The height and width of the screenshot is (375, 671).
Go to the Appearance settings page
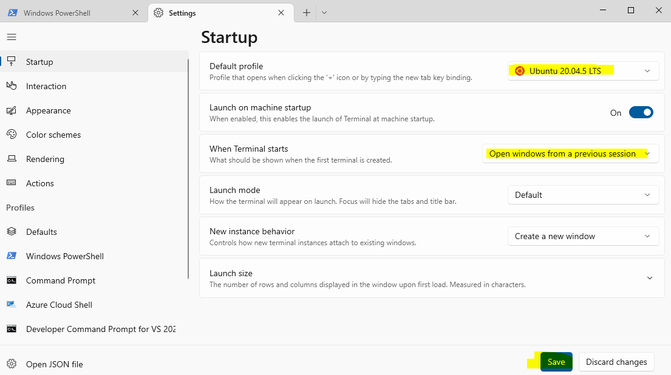(x=94, y=110)
